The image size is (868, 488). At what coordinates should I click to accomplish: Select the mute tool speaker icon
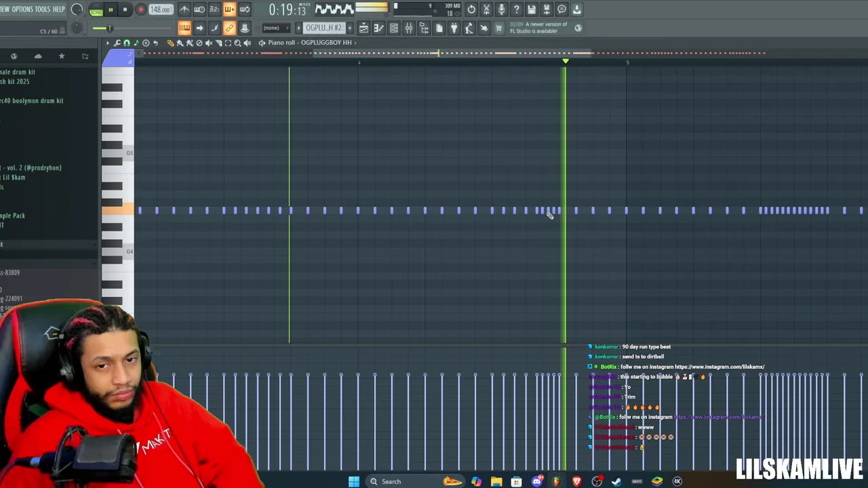pyautogui.click(x=209, y=43)
